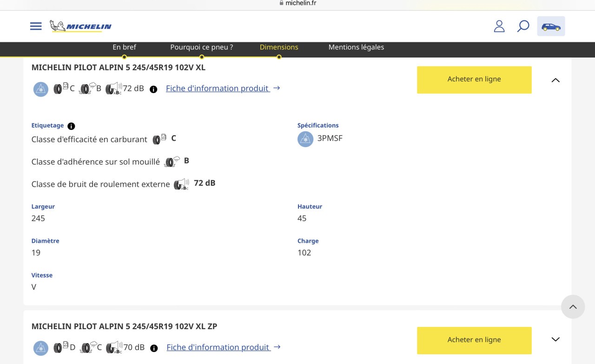The image size is (595, 364).
Task: Click the 'Spécifications' heading
Action: [318, 125]
